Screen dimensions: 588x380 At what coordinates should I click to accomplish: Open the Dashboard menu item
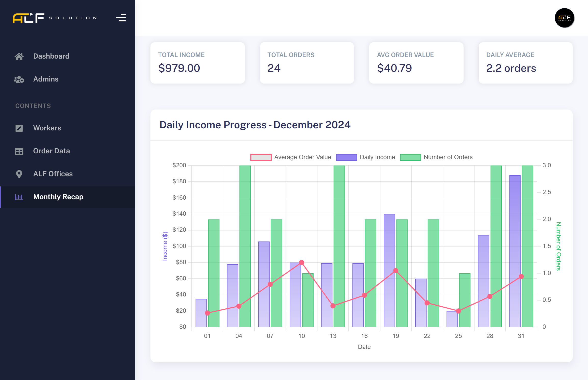[51, 56]
